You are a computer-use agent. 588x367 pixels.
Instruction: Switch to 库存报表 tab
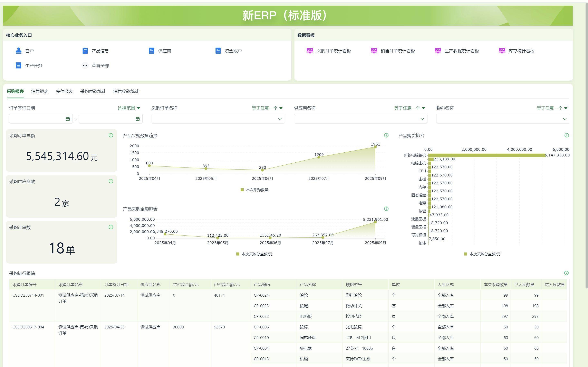pyautogui.click(x=64, y=92)
